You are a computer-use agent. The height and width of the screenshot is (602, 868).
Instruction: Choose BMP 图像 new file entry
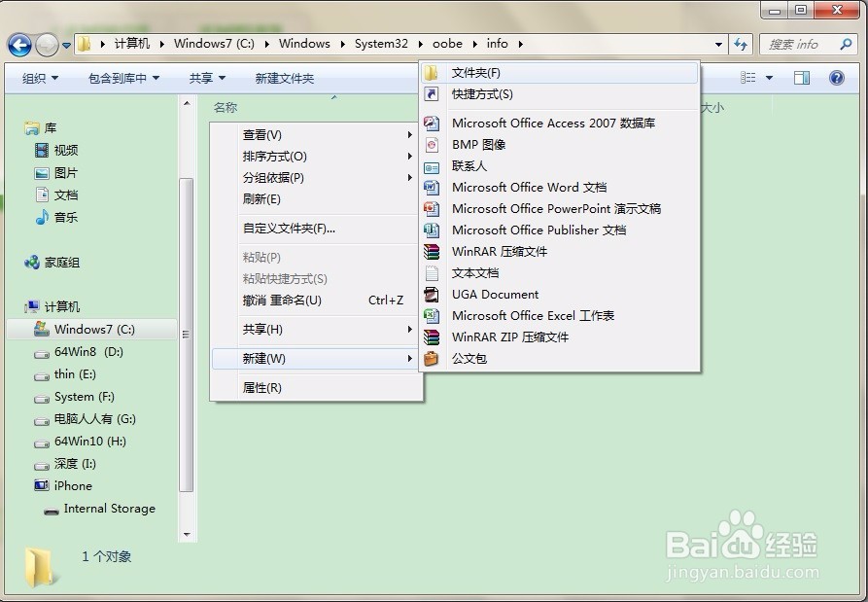coord(559,145)
